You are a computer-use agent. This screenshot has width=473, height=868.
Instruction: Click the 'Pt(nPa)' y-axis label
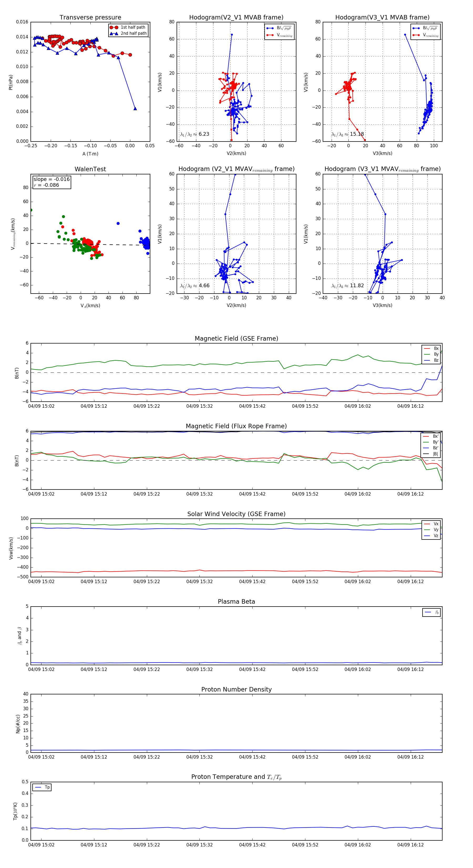pos(11,82)
